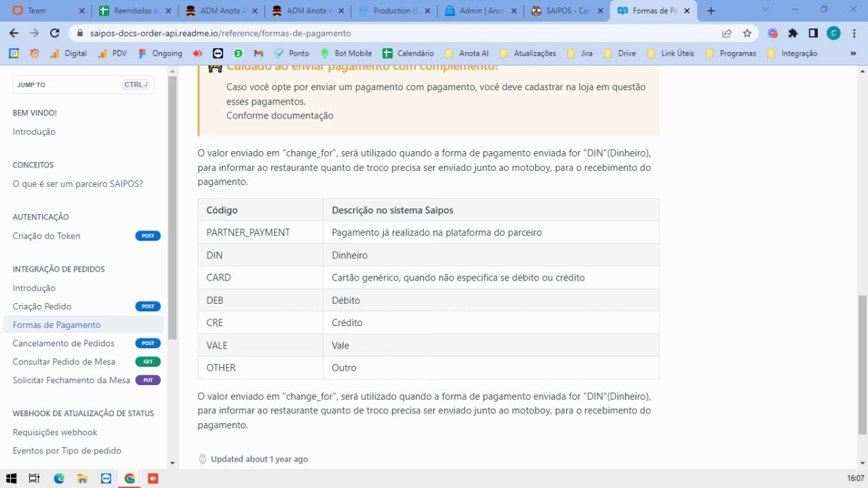Screen dimensions: 868x488
Task: Open the PDV bookmark
Action: 113,53
